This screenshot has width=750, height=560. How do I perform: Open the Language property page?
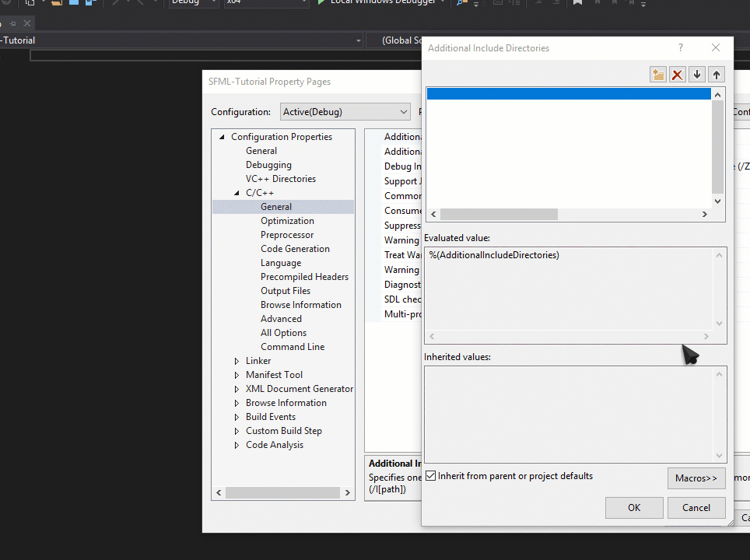pos(281,263)
